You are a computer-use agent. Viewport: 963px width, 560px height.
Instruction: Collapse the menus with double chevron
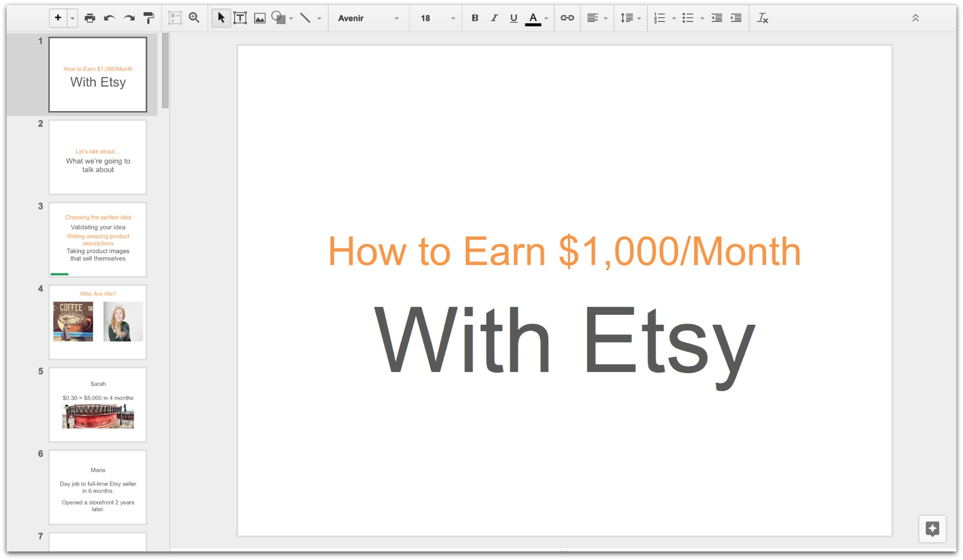[x=915, y=18]
